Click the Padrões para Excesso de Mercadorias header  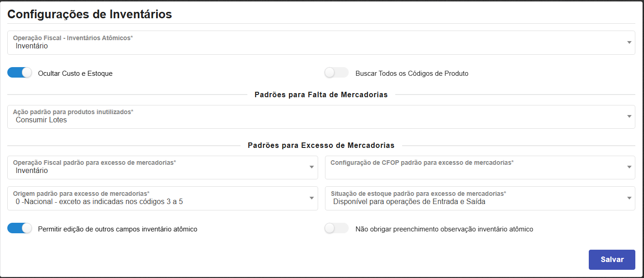(321, 145)
